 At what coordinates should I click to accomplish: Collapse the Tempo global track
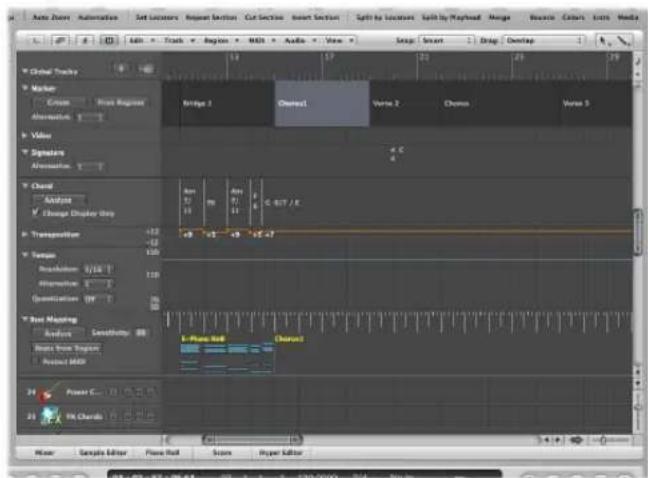point(25,255)
